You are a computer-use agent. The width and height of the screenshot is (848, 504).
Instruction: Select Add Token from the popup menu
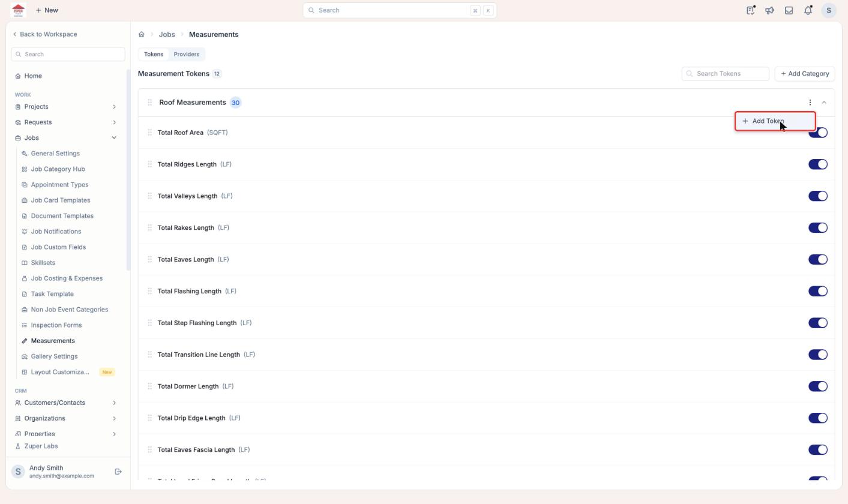pos(775,121)
